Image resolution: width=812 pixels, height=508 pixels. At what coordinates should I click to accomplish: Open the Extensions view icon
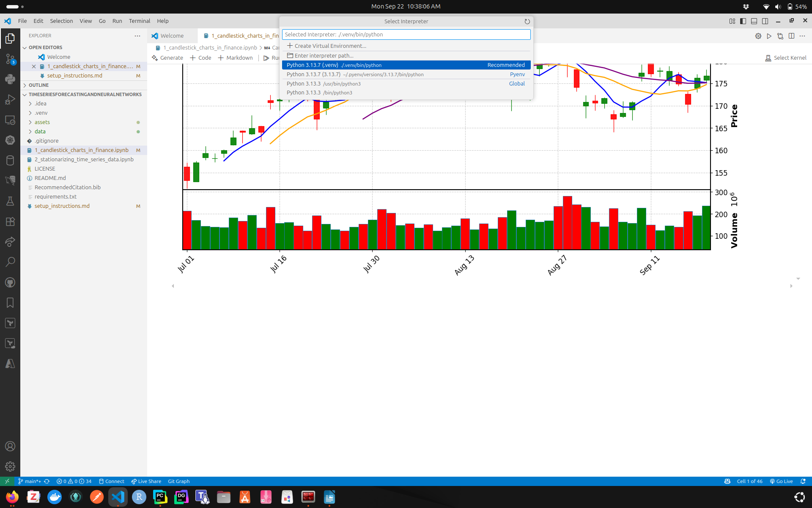10,221
